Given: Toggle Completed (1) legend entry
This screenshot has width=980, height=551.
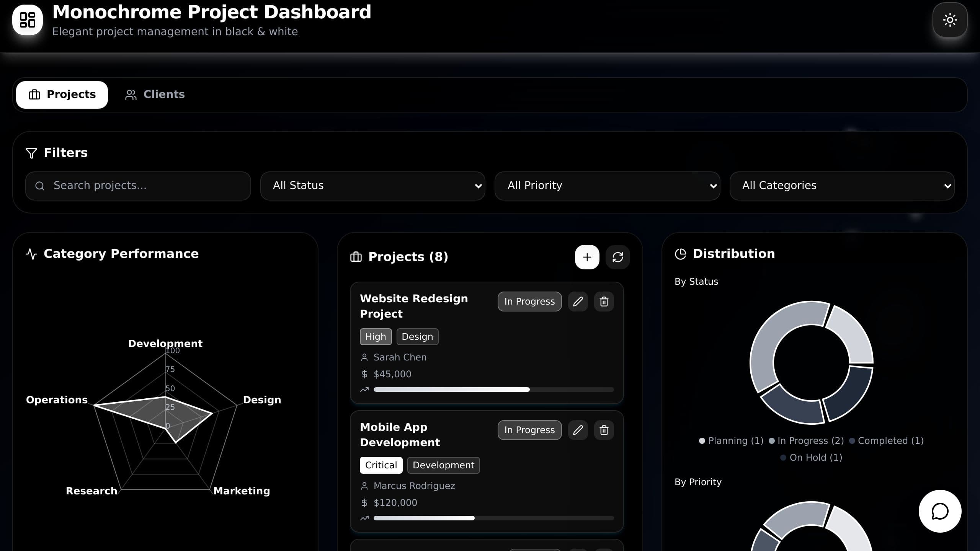Looking at the screenshot, I should [x=887, y=441].
